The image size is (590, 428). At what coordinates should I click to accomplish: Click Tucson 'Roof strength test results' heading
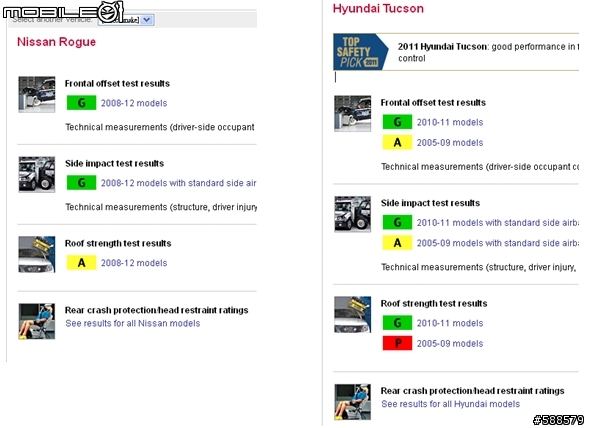click(434, 303)
